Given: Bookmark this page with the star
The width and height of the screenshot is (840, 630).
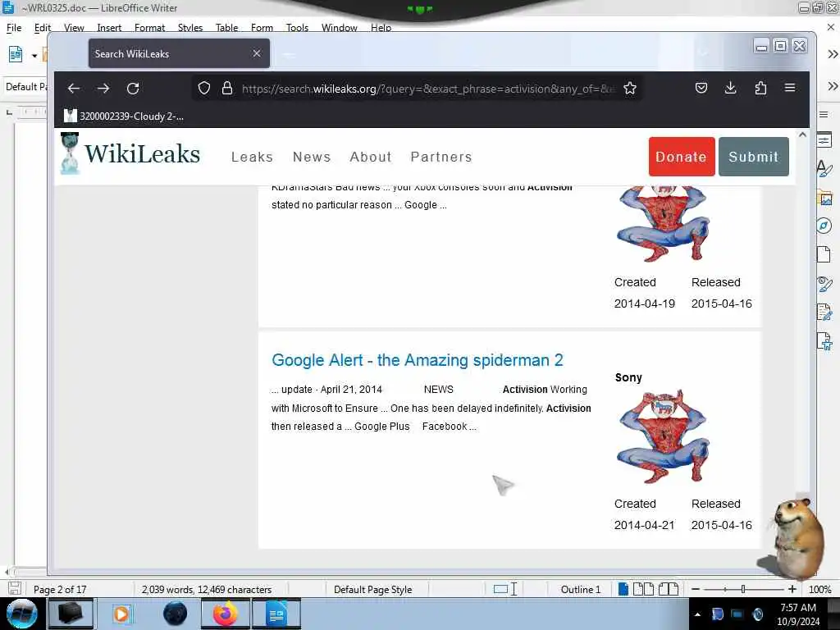Looking at the screenshot, I should pos(630,89).
